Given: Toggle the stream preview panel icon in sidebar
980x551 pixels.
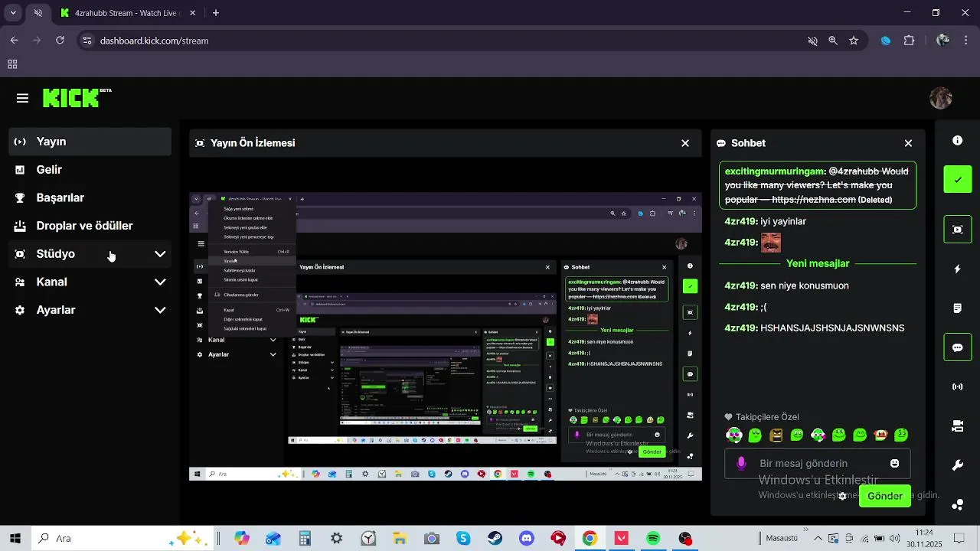Looking at the screenshot, I should pos(957,230).
